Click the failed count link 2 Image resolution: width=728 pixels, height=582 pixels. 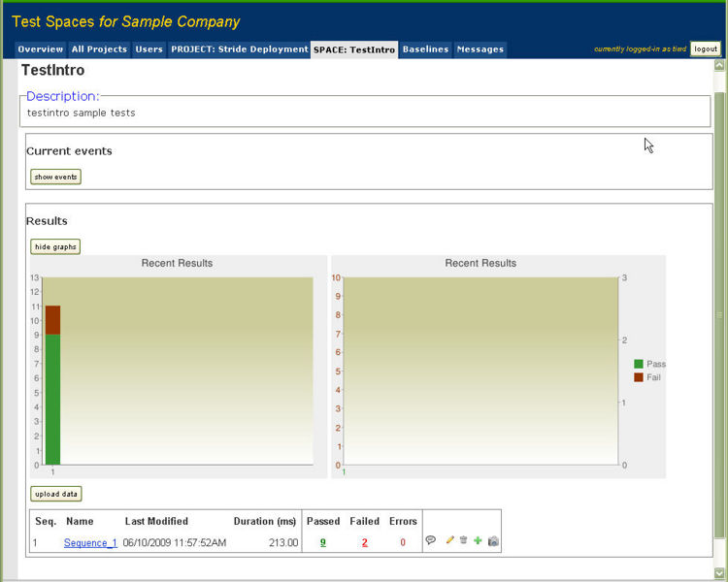point(365,542)
